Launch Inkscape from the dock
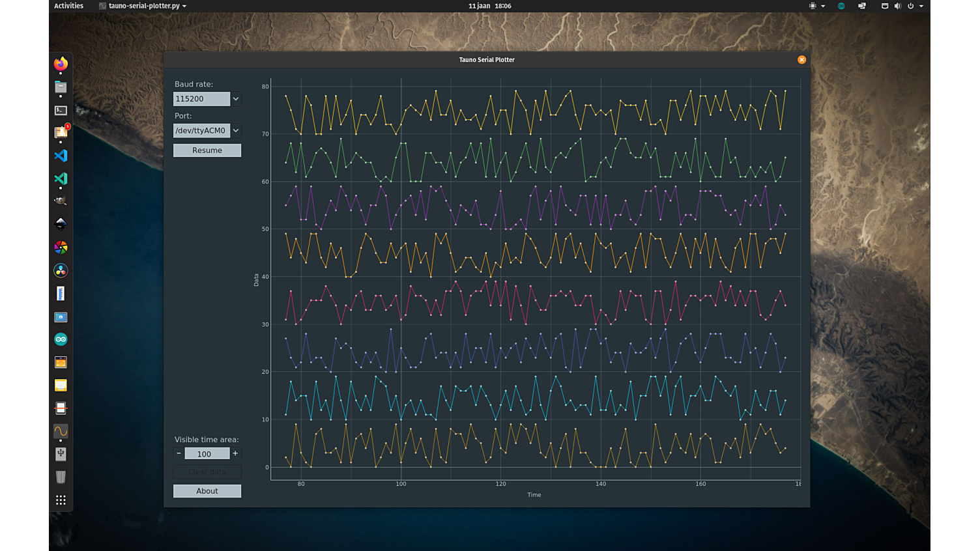This screenshot has height=551, width=980. (x=61, y=224)
